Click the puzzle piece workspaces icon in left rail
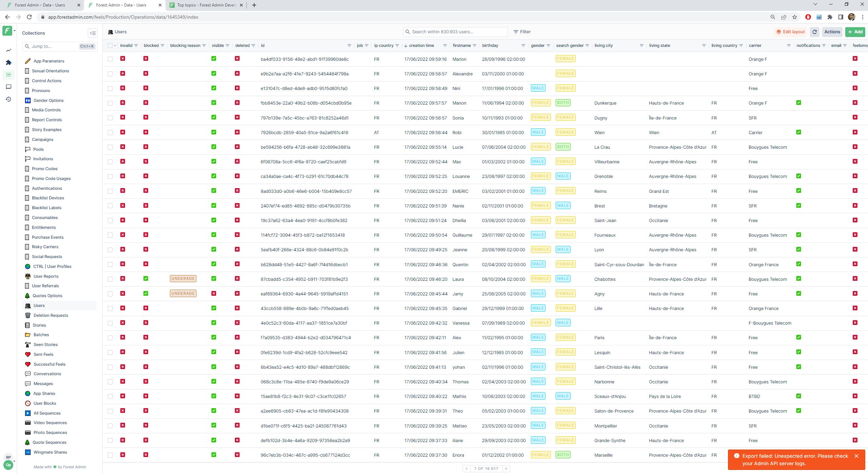The height and width of the screenshot is (474, 868). click(8, 62)
